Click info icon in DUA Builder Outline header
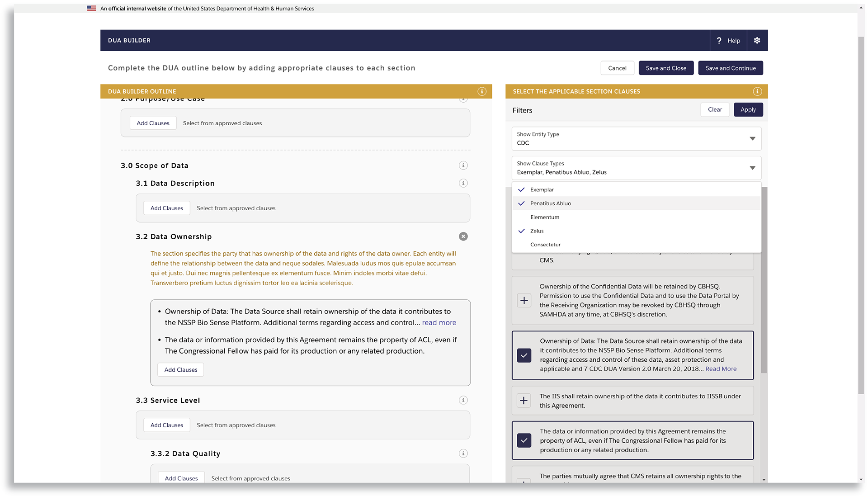 point(482,91)
